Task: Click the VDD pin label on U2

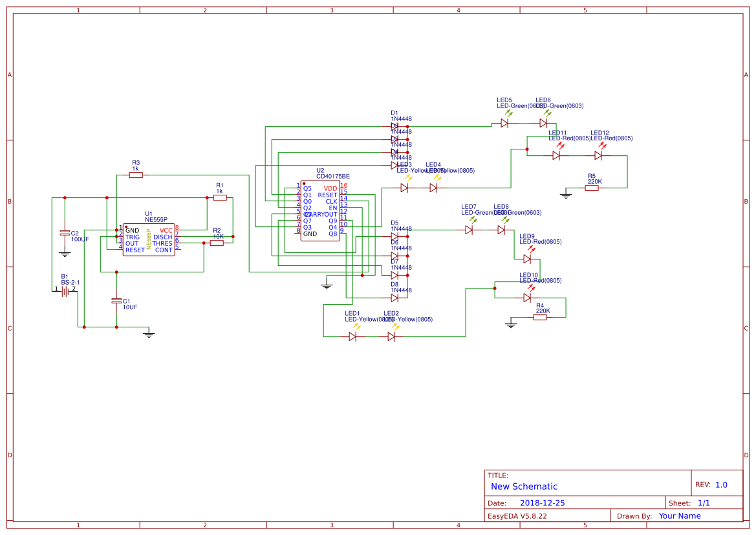Action: (x=330, y=189)
